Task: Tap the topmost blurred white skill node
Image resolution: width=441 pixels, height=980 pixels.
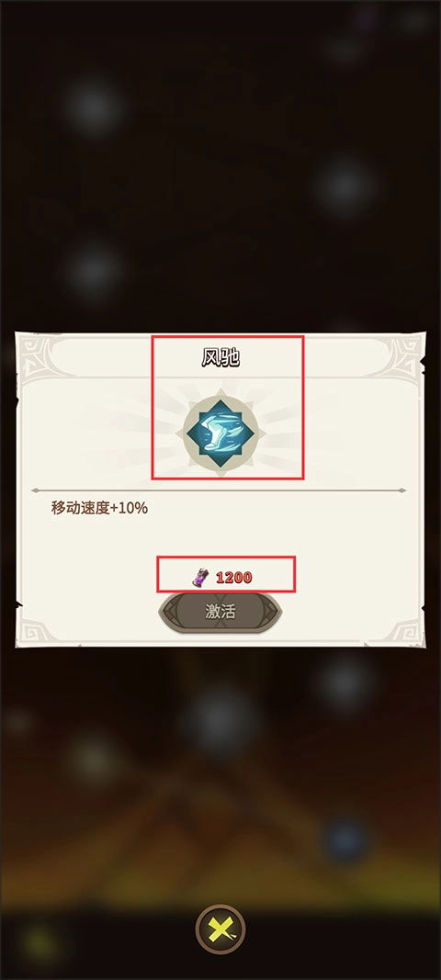Action: coord(94,107)
